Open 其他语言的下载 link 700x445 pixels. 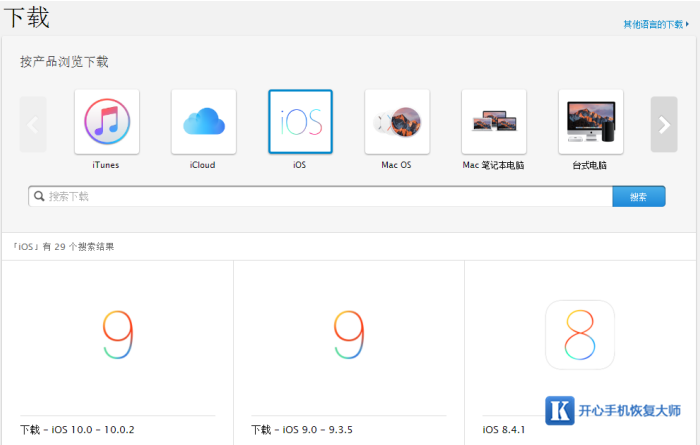tap(656, 25)
